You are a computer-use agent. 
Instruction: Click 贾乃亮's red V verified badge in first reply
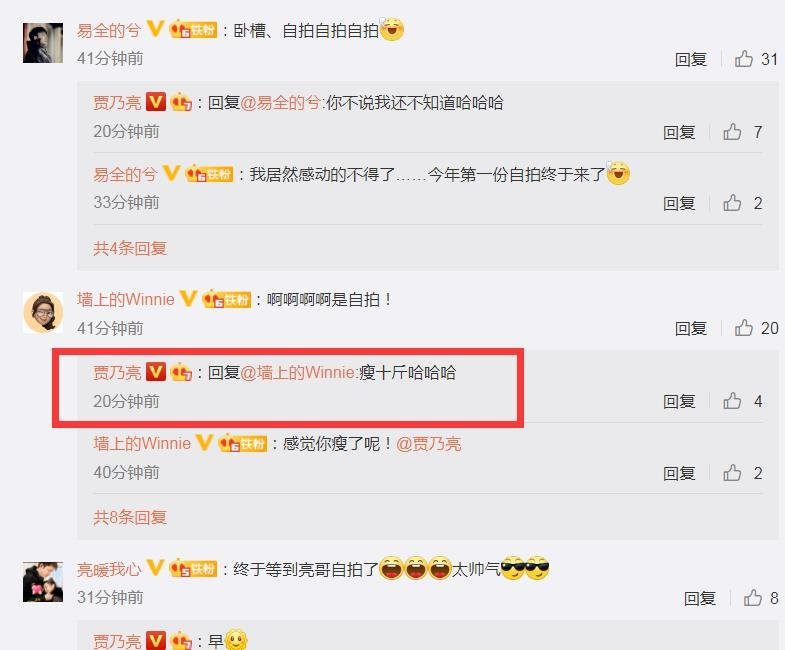(156, 102)
